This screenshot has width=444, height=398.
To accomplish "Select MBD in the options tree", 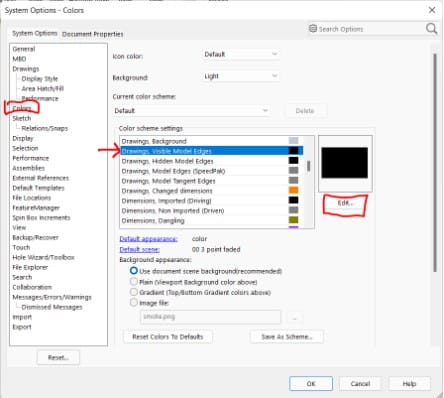I will click(19, 59).
